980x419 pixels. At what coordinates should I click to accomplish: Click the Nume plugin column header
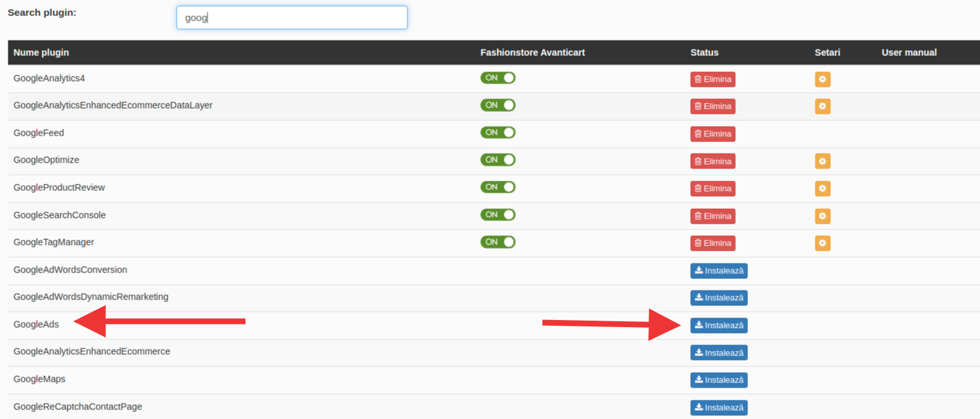[41, 52]
